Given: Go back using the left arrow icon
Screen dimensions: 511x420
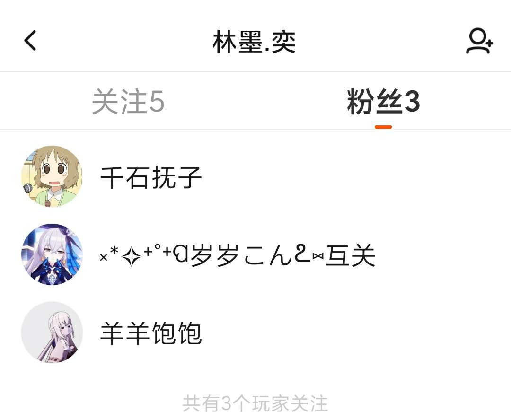Looking at the screenshot, I should 30,40.
